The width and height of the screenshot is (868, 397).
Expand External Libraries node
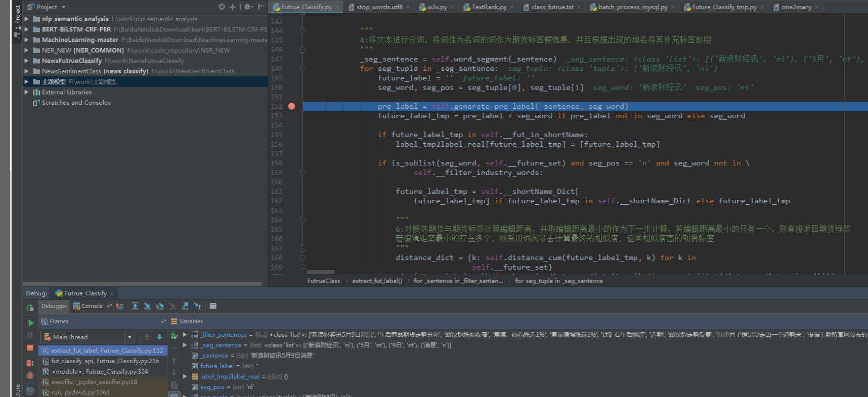click(x=26, y=92)
